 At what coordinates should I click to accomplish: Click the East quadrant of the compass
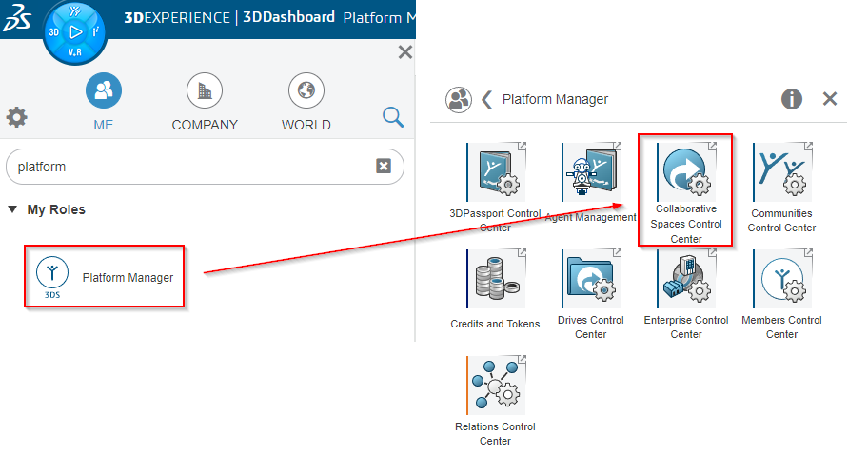(96, 31)
